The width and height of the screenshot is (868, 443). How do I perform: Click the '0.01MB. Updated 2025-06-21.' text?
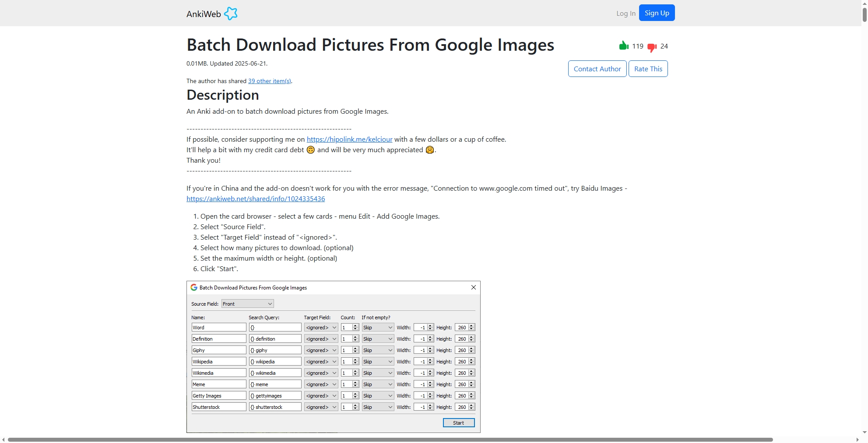tap(227, 63)
